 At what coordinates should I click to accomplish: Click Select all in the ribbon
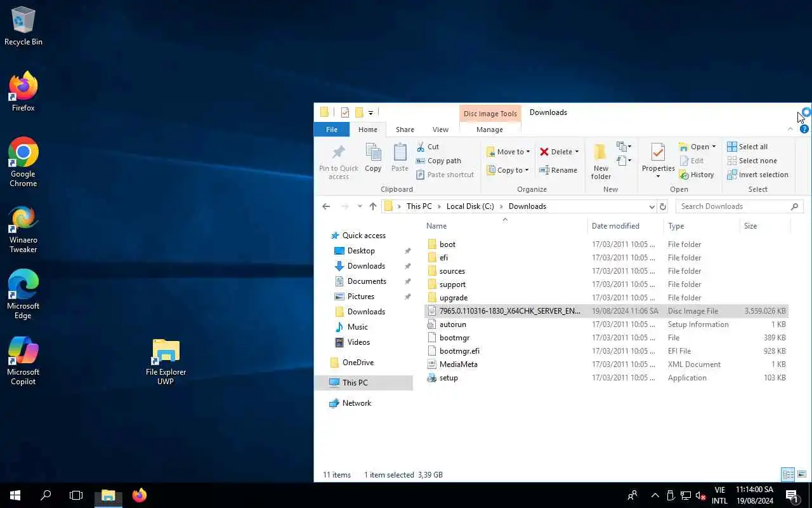[x=747, y=147]
